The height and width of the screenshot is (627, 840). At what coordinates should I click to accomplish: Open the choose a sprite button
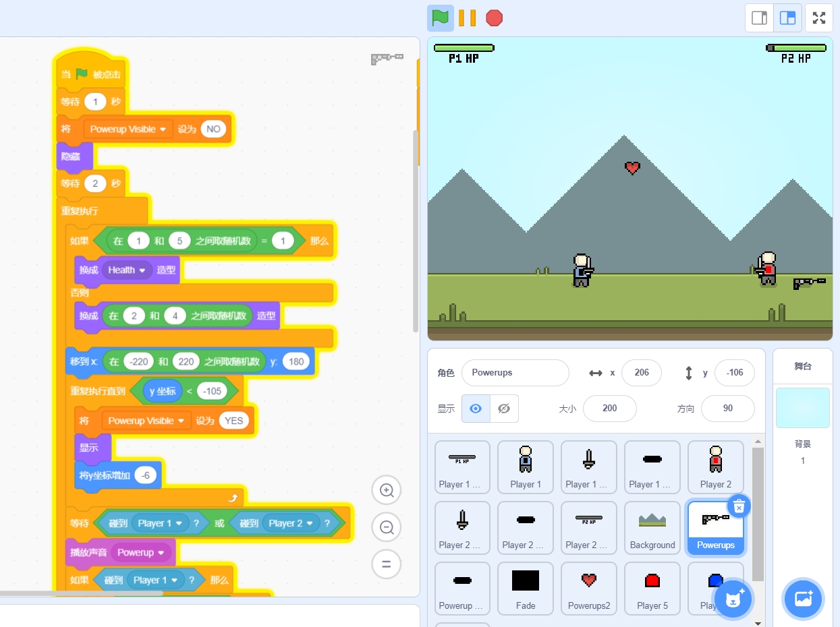733,598
